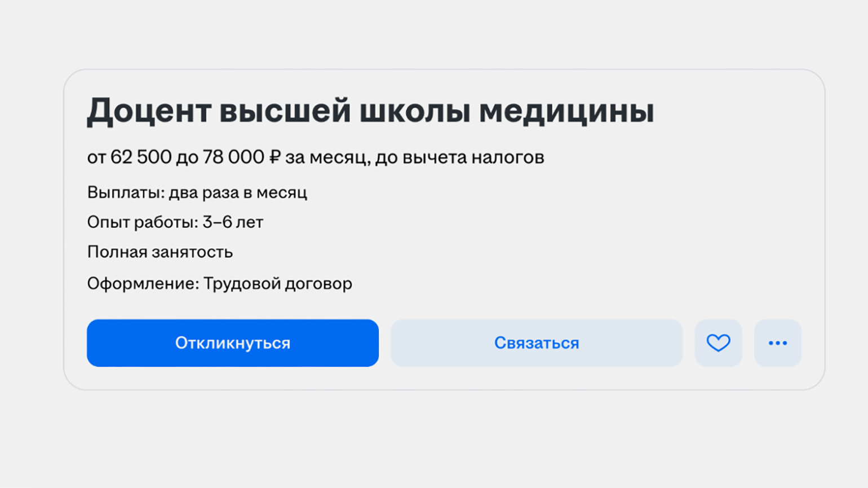868x488 pixels.
Task: Click the word школы in the vacancy title
Action: click(x=415, y=110)
